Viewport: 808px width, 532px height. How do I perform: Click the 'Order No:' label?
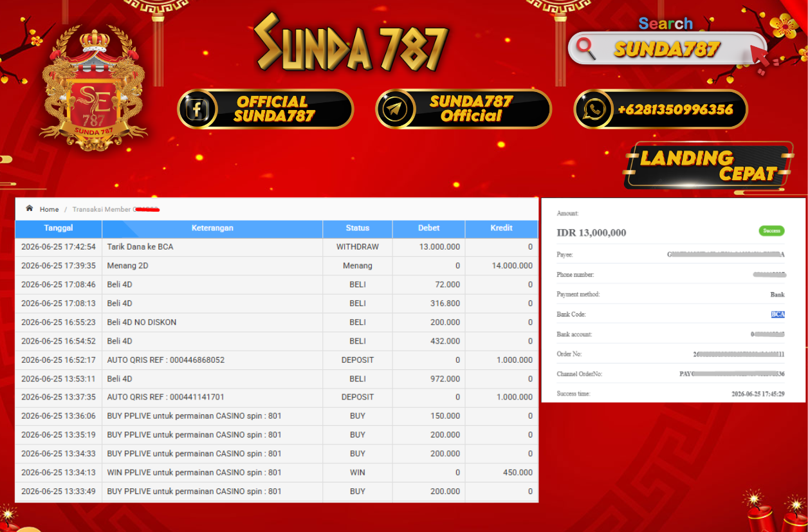569,354
